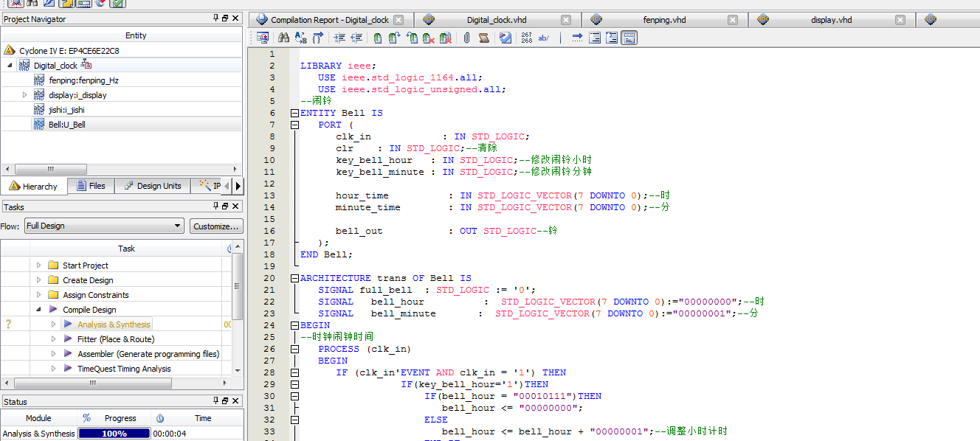
Task: Click the play icon for TimeQuest Timing Analysis
Action: click(x=68, y=369)
